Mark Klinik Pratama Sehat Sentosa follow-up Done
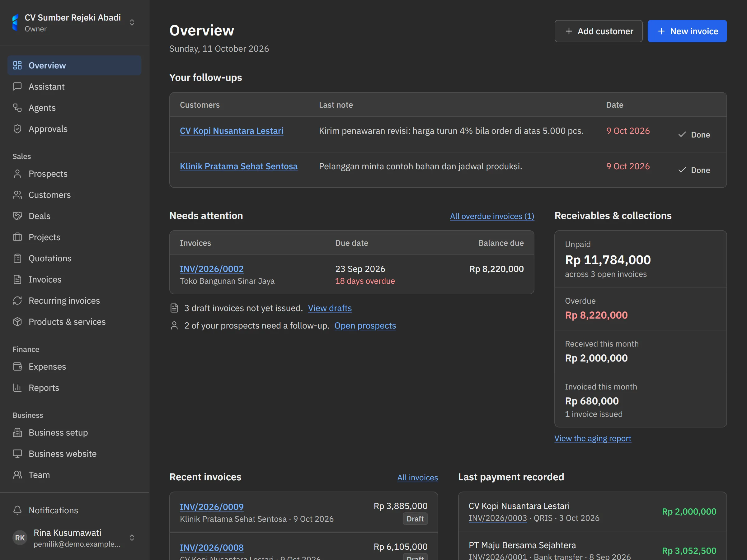747x560 pixels. (694, 170)
